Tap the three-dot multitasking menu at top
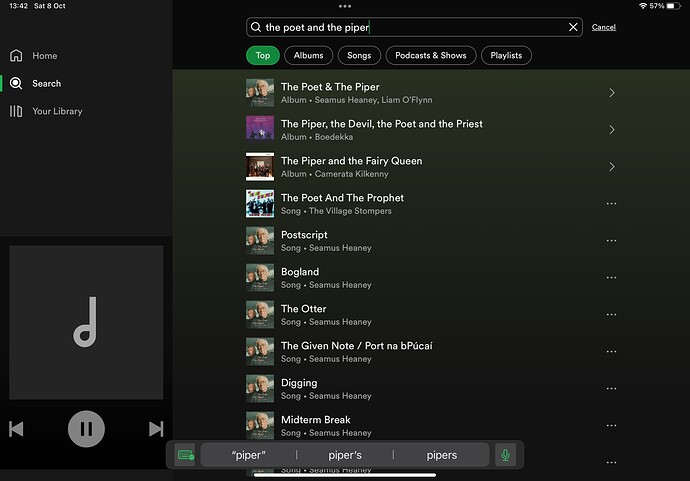The image size is (690, 481). [345, 6]
